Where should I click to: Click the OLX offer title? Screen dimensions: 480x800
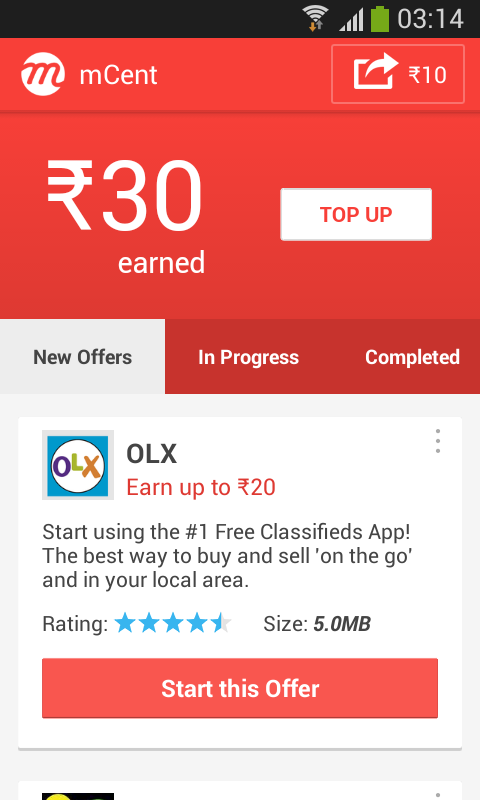(x=151, y=454)
